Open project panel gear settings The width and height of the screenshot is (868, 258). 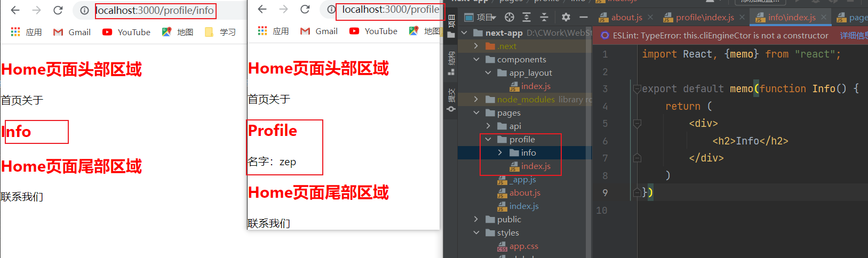click(566, 17)
